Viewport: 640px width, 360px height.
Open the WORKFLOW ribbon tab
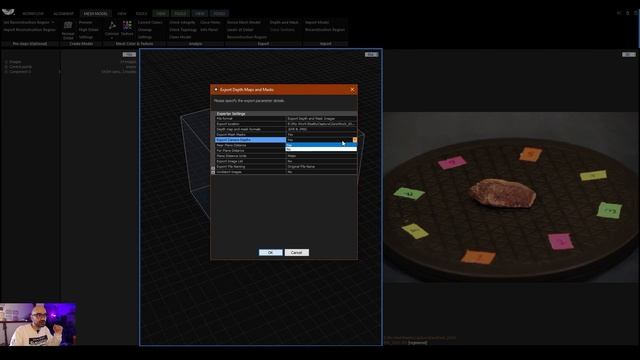pos(33,13)
